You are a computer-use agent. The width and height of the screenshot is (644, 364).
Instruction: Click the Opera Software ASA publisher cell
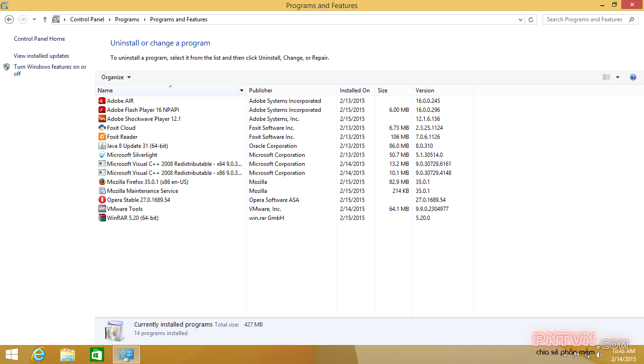[274, 200]
